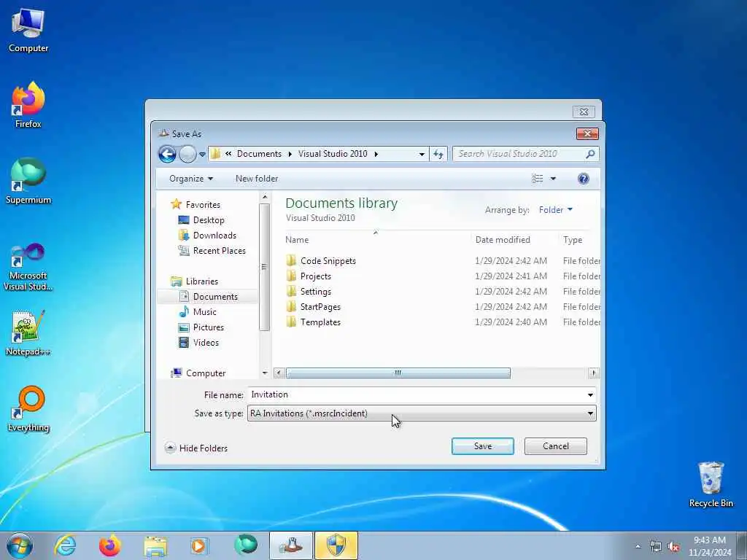Open Windows Start menu orb
The width and height of the screenshot is (747, 560).
pos(20,545)
